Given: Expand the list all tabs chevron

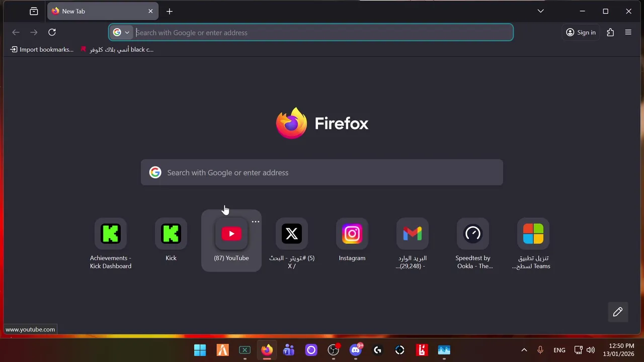Looking at the screenshot, I should (x=540, y=11).
